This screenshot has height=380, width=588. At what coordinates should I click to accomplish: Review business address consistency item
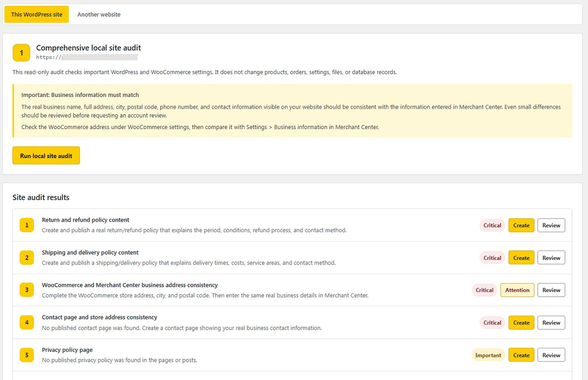(x=551, y=290)
